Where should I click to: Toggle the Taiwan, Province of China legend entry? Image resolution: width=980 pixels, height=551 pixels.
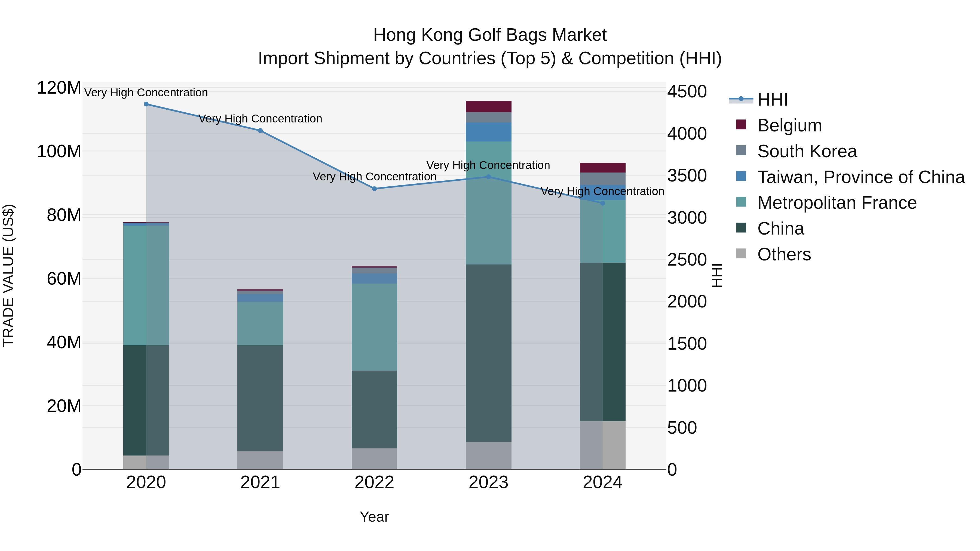[850, 177]
